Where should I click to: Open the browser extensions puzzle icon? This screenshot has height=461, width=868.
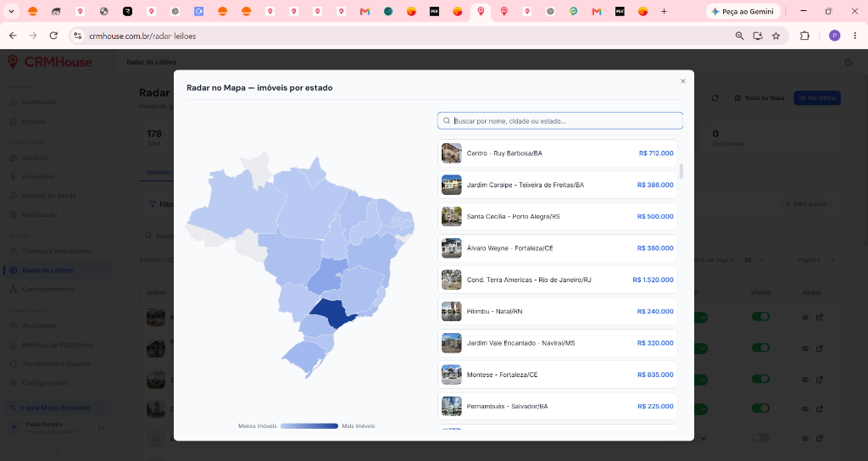tap(805, 36)
